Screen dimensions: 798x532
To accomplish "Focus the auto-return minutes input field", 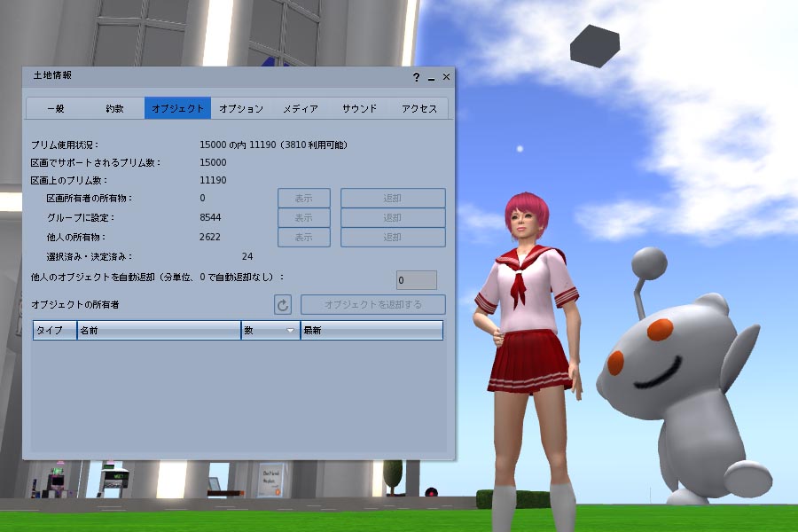I will pyautogui.click(x=417, y=280).
